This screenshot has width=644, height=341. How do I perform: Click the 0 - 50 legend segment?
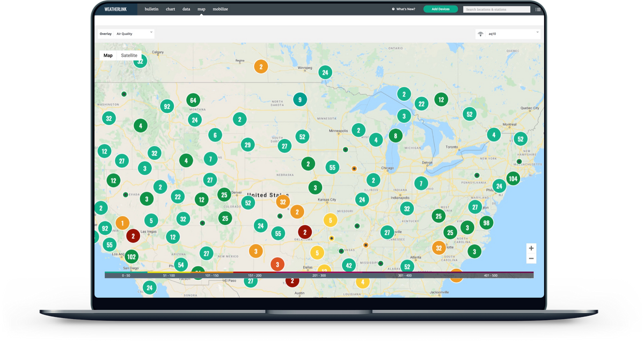click(126, 275)
